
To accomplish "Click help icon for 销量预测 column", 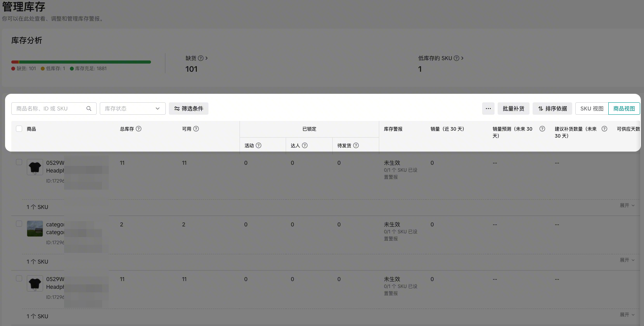I will [x=542, y=129].
